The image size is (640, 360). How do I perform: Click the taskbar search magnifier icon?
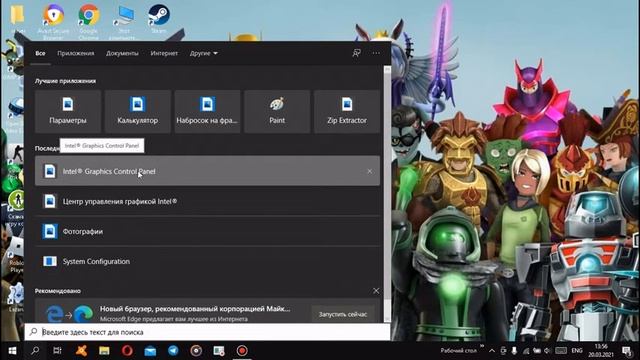pos(35,351)
